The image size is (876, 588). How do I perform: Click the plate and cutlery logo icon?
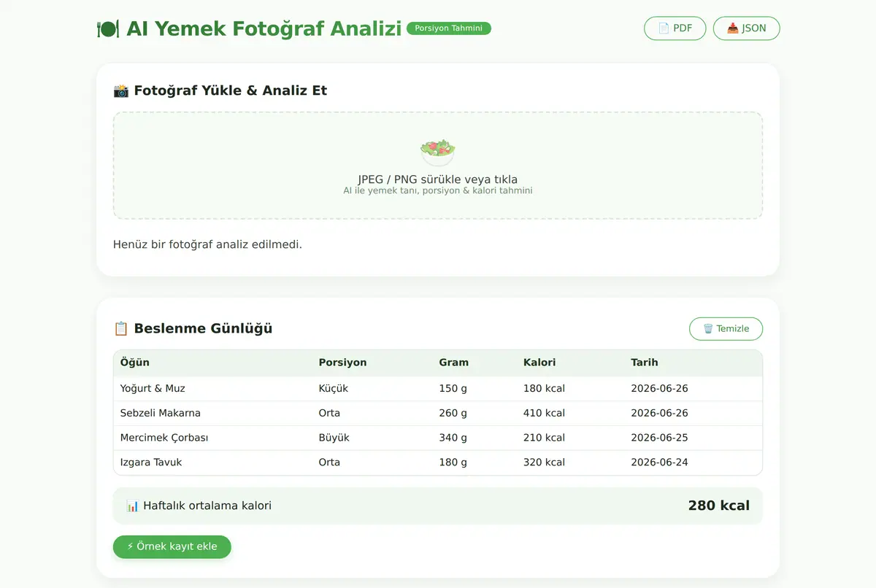coord(108,29)
